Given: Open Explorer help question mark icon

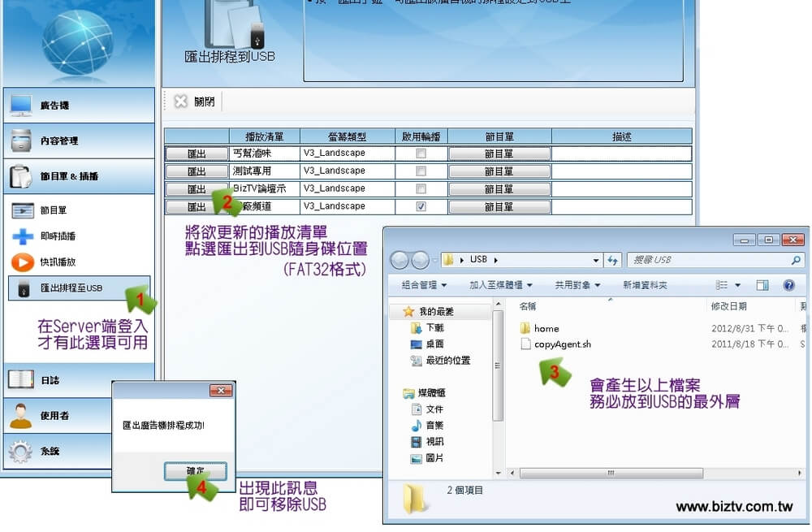Looking at the screenshot, I should pos(788,285).
